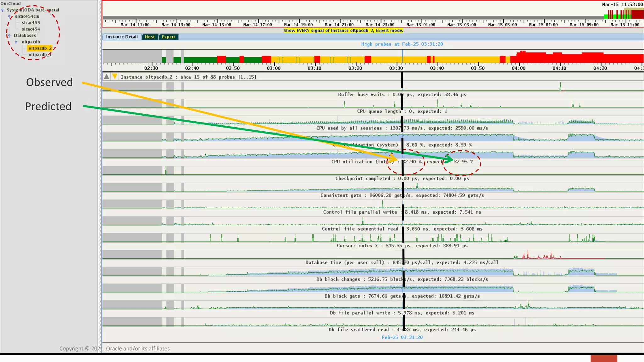This screenshot has height=362, width=644.
Task: Collapse the Databases tree node handle
Action: click(9, 36)
